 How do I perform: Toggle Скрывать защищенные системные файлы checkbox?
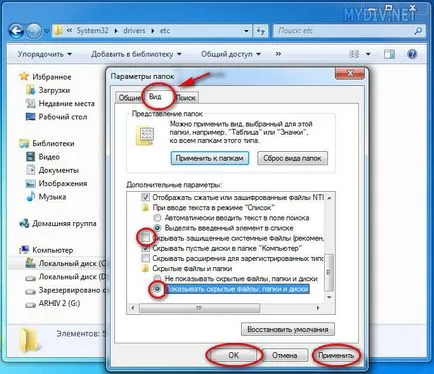(x=145, y=238)
